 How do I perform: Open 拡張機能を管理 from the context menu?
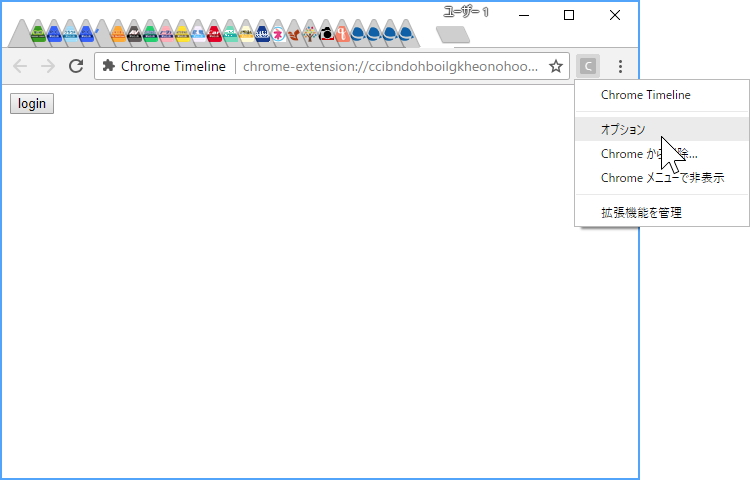pyautogui.click(x=662, y=212)
